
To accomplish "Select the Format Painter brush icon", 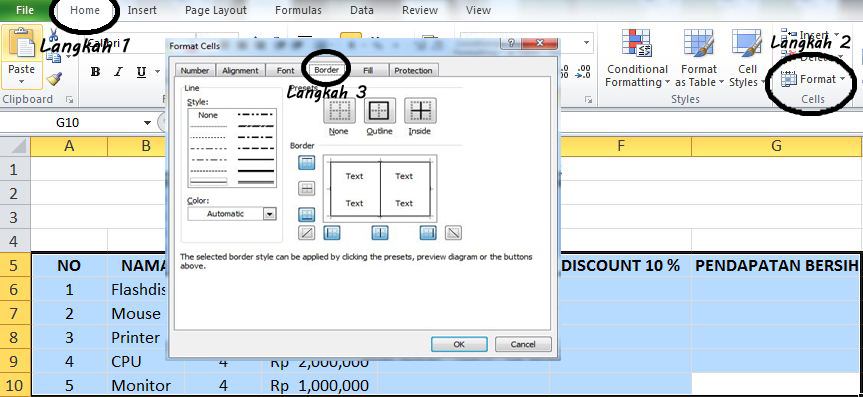I will [54, 79].
